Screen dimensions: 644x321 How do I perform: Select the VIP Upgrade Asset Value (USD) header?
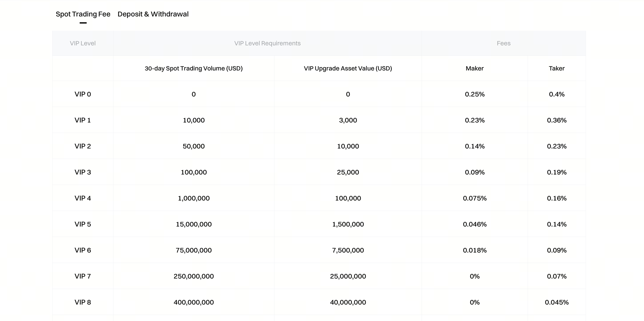[348, 68]
